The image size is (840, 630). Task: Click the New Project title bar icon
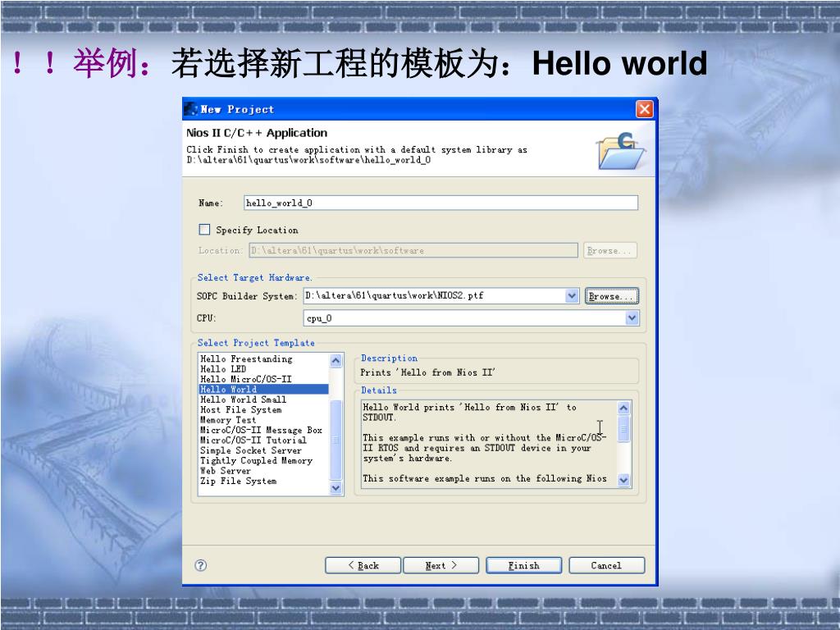coord(190,109)
